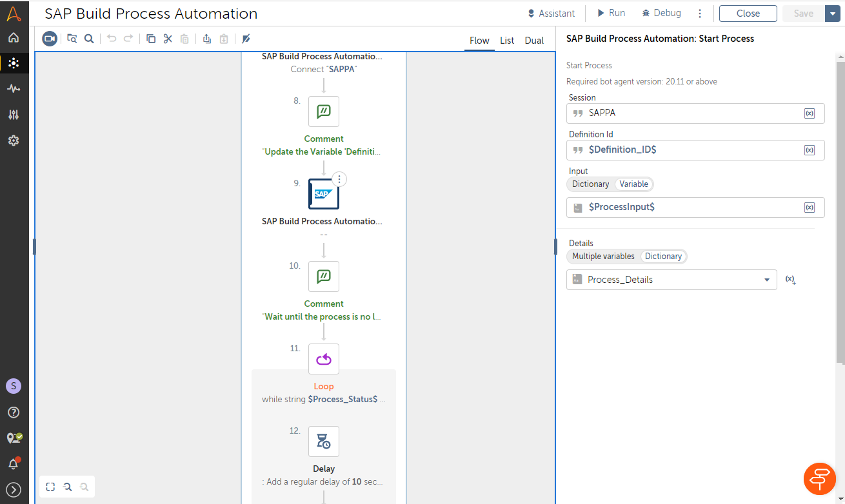Image resolution: width=845 pixels, height=504 pixels.
Task: Click the Delay action icon at step 12
Action: [324, 441]
